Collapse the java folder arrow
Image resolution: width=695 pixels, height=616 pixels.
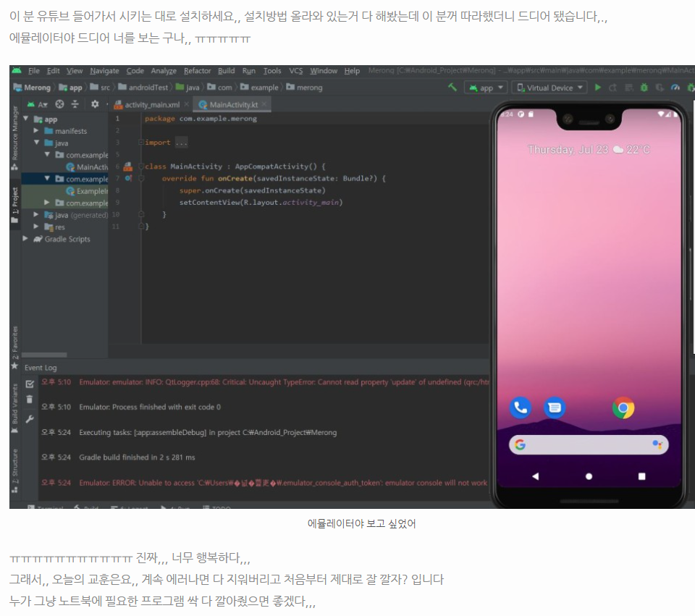[x=36, y=143]
